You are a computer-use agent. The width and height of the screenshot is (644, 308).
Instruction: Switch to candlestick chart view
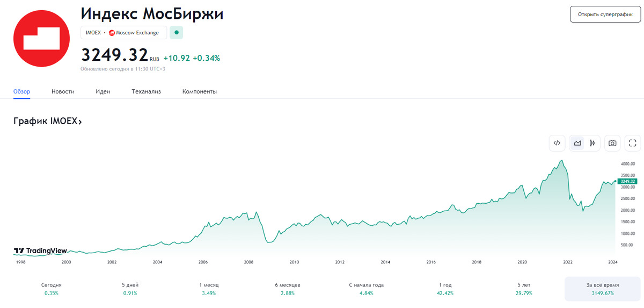592,143
